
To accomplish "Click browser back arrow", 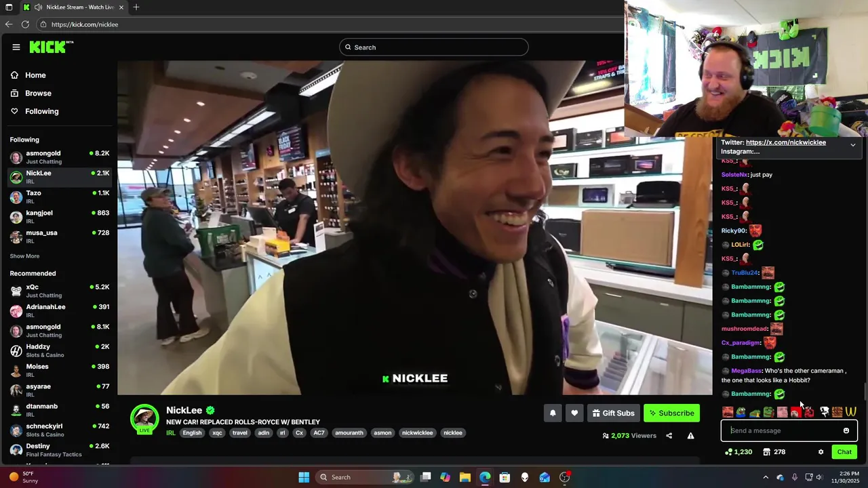I will (9, 24).
